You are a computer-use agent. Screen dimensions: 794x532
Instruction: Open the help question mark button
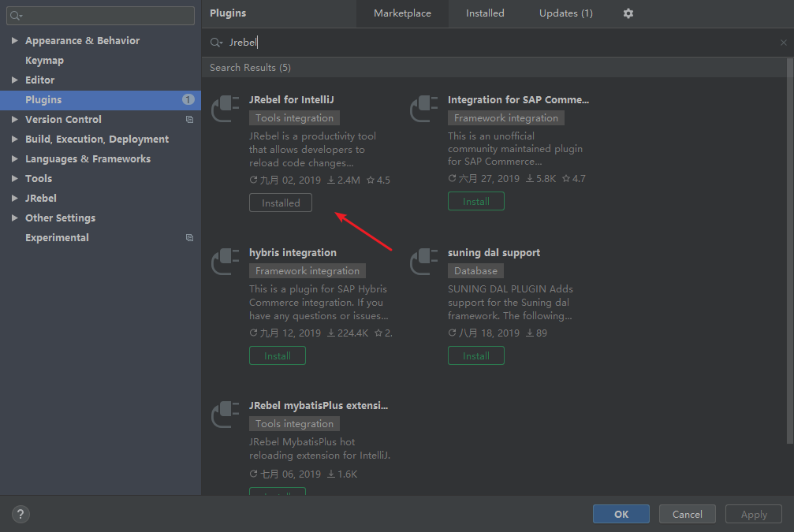[21, 515]
